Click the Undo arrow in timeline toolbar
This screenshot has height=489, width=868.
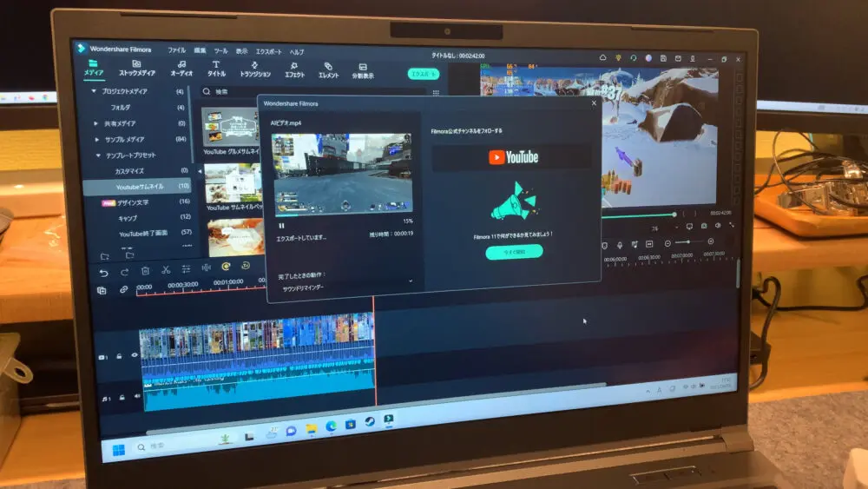click(x=103, y=273)
